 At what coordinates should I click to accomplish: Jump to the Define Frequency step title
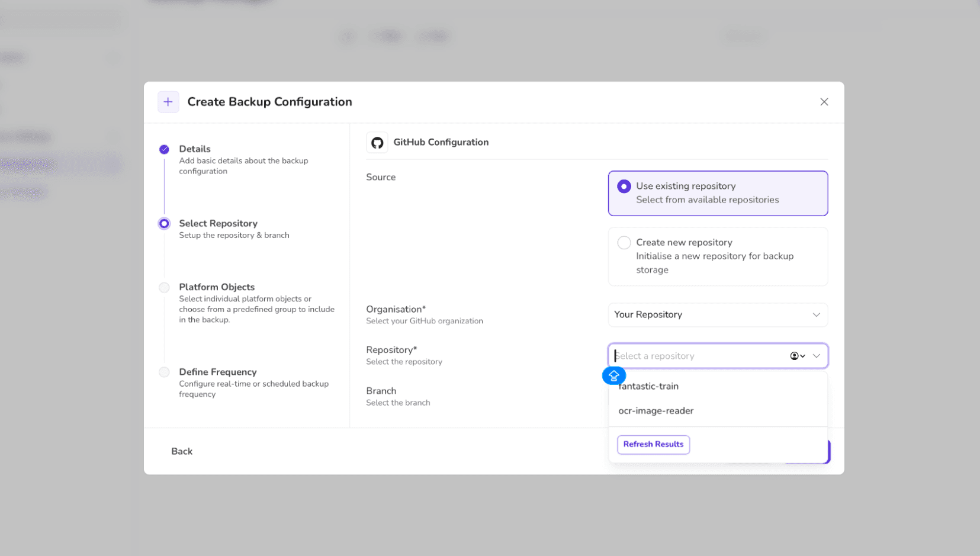point(217,372)
